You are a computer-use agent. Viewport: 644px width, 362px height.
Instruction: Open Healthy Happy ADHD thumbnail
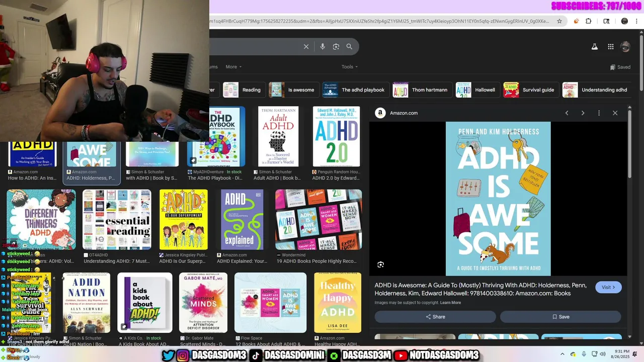[x=338, y=303]
